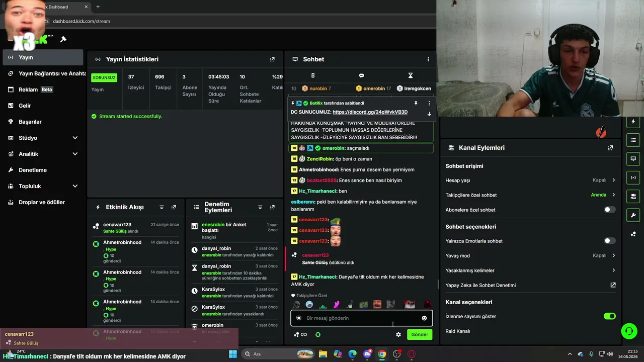Open Droplar ve ödüller page

pos(43,202)
